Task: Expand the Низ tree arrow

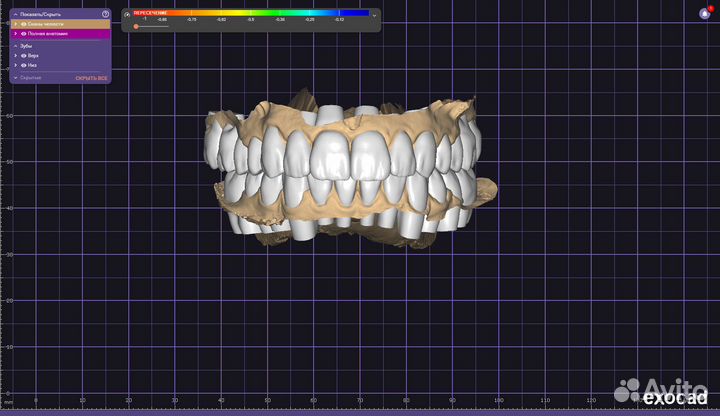Action: tap(15, 66)
